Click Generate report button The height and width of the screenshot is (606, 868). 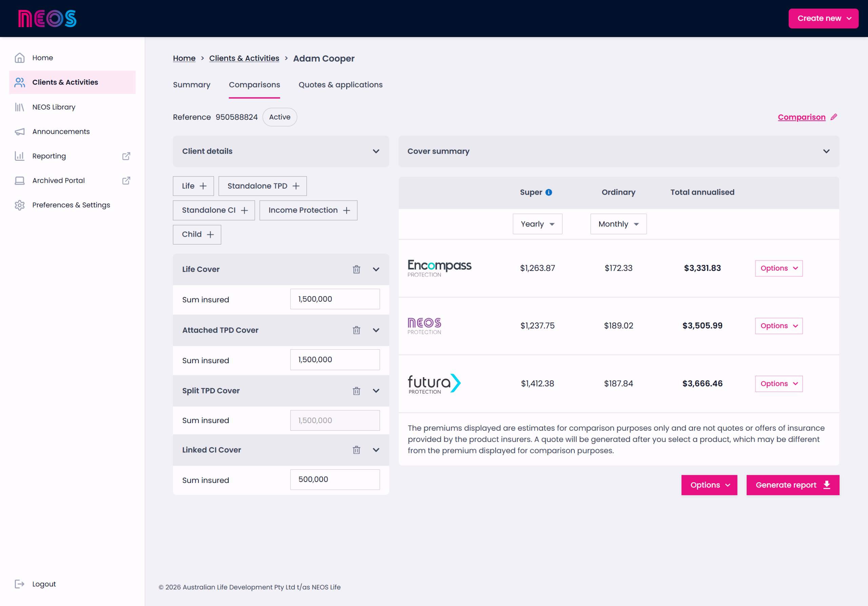pos(793,485)
